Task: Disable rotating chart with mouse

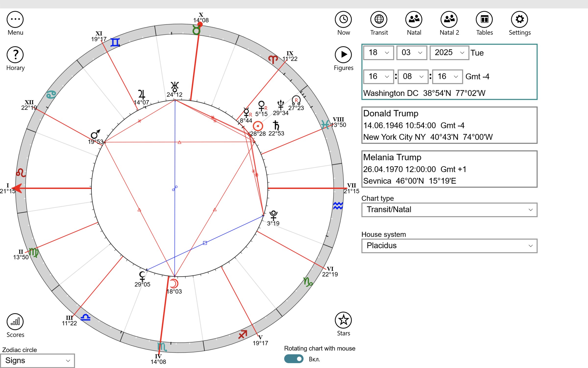Action: pyautogui.click(x=294, y=359)
